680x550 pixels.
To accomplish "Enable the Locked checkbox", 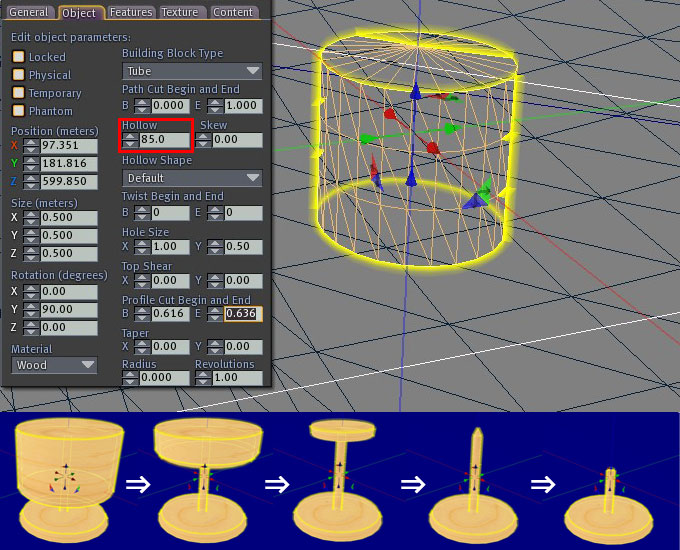I will [x=18, y=56].
